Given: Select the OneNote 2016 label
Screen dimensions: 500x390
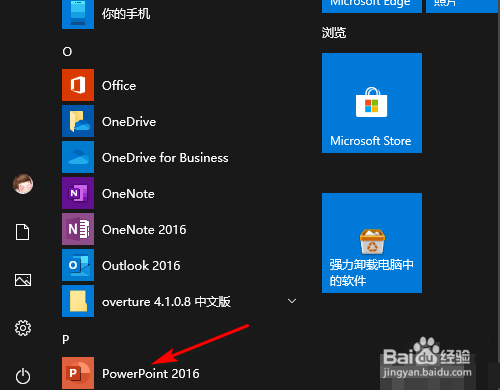Looking at the screenshot, I should pos(144,230).
